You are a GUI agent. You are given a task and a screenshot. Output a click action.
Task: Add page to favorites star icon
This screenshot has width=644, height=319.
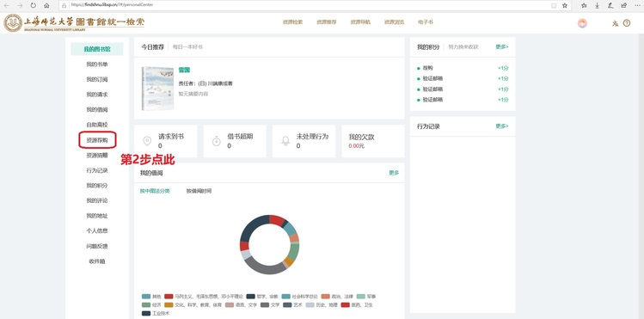[565, 5]
